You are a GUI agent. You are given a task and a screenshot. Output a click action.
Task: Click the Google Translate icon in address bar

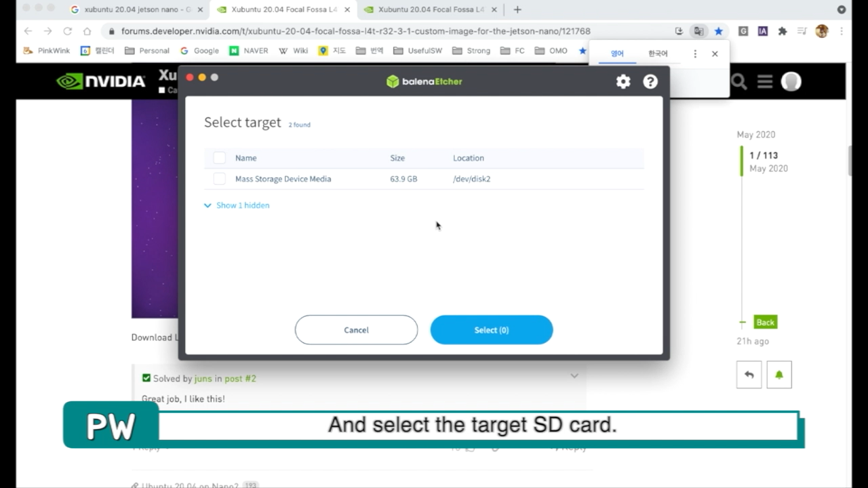(698, 31)
